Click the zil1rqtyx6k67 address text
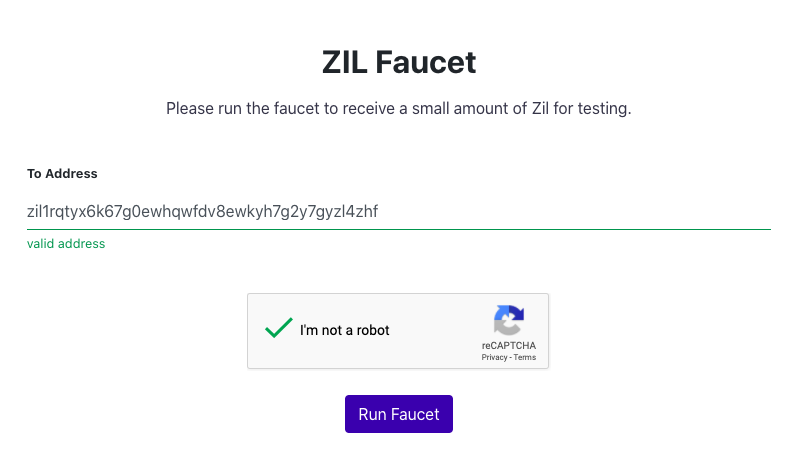 202,211
